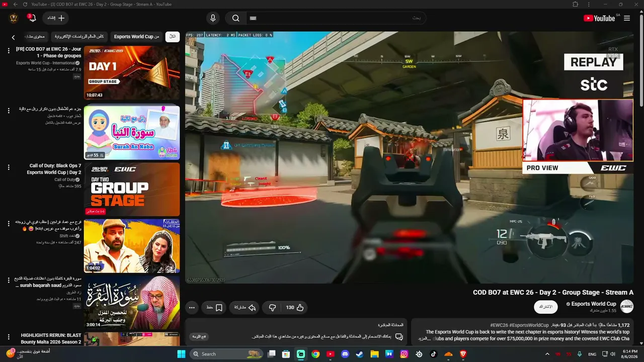
Task: Like the video with thumbs-up (130)
Action: pyautogui.click(x=294, y=307)
